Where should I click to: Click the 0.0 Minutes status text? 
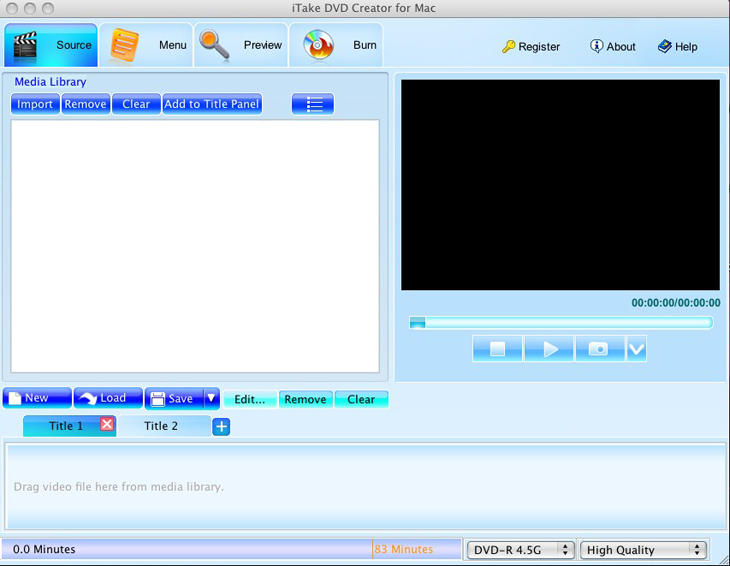(44, 549)
